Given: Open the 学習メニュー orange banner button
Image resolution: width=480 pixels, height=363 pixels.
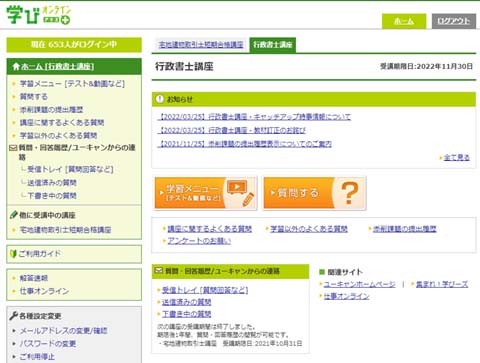Looking at the screenshot, I should click(x=206, y=193).
